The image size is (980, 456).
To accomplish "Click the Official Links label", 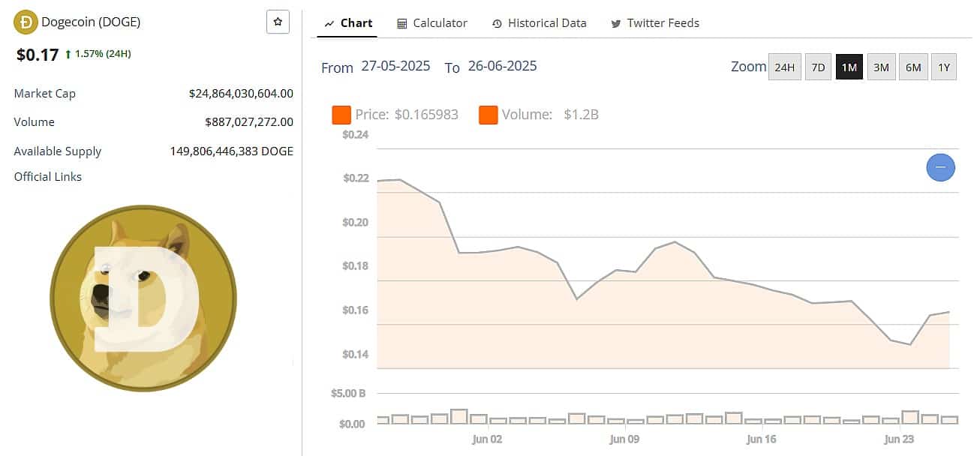I will click(x=48, y=177).
